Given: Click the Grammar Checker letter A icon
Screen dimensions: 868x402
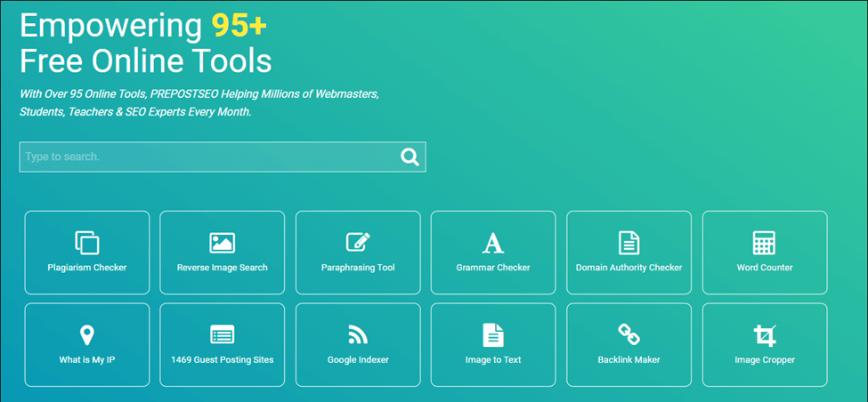Looking at the screenshot, I should [493, 243].
